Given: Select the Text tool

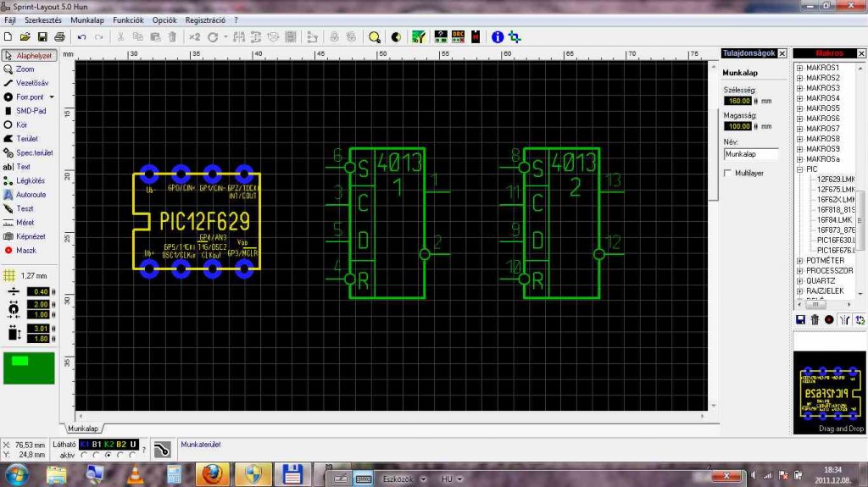Looking at the screenshot, I should coord(17,167).
